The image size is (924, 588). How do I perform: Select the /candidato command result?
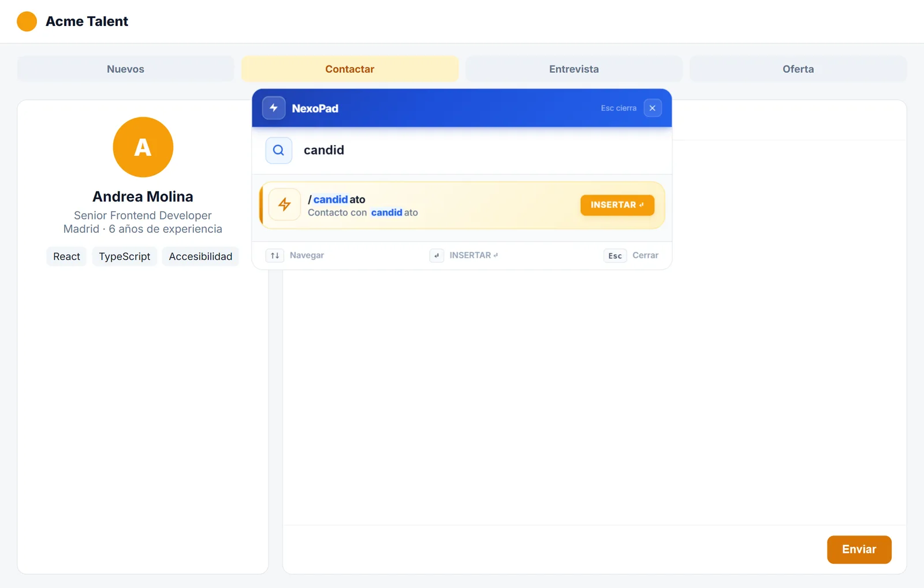(x=462, y=205)
